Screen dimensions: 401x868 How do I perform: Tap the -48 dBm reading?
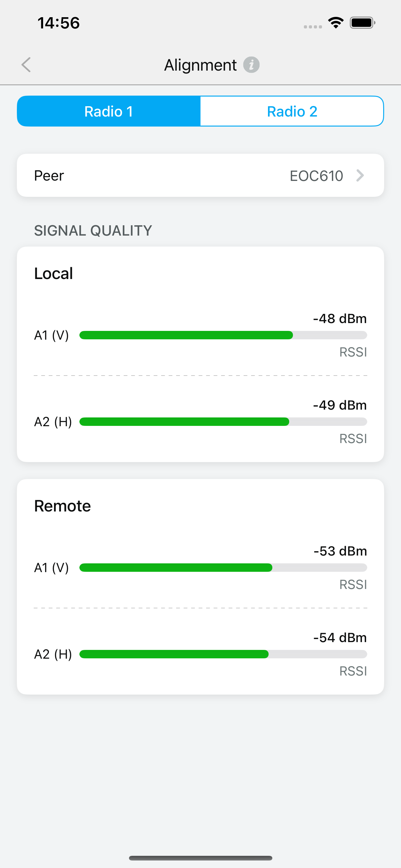point(340,318)
